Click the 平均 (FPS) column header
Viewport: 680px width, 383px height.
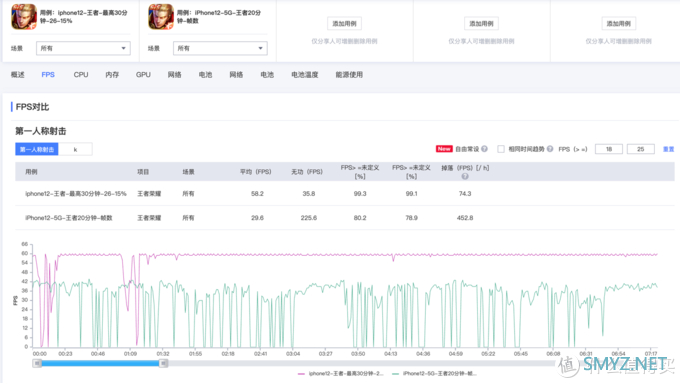[256, 172]
